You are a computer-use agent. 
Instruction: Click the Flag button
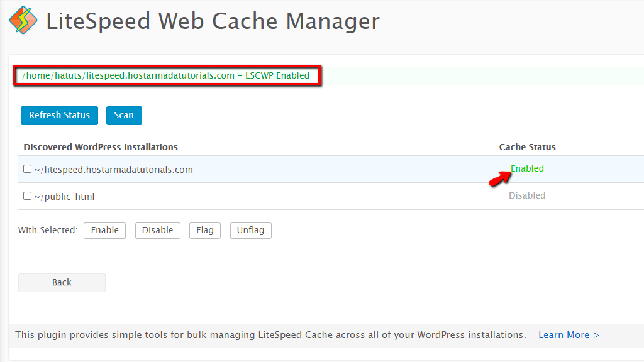pyautogui.click(x=205, y=230)
